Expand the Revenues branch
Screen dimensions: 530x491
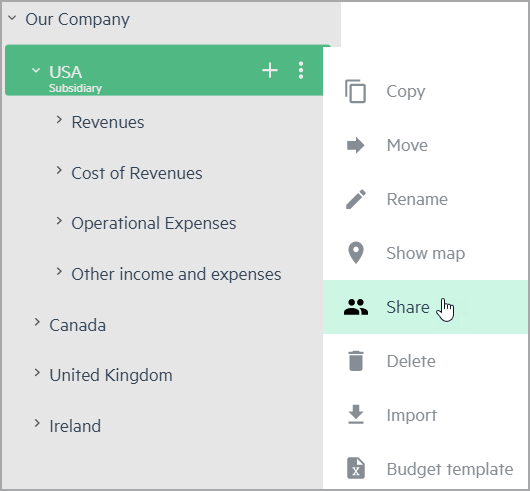tap(59, 120)
